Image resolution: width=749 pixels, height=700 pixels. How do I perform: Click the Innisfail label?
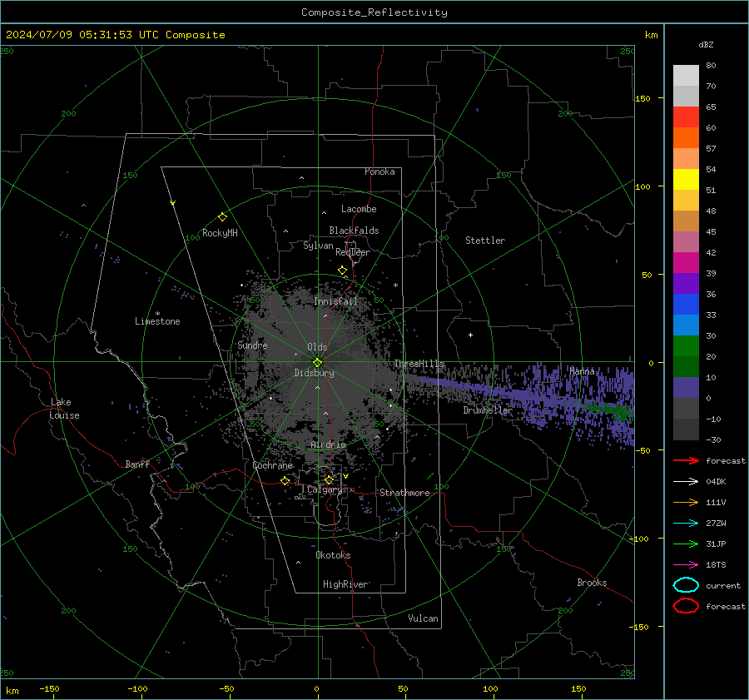pyautogui.click(x=336, y=301)
